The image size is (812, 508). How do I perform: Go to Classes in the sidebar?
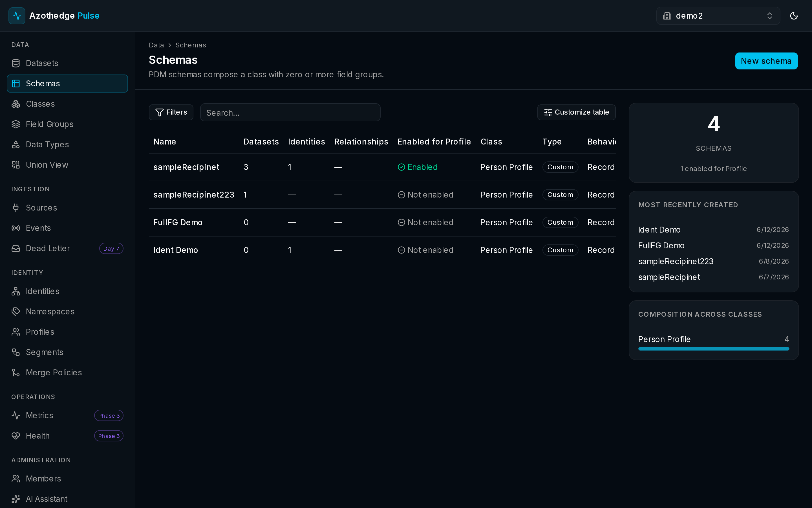[67, 104]
